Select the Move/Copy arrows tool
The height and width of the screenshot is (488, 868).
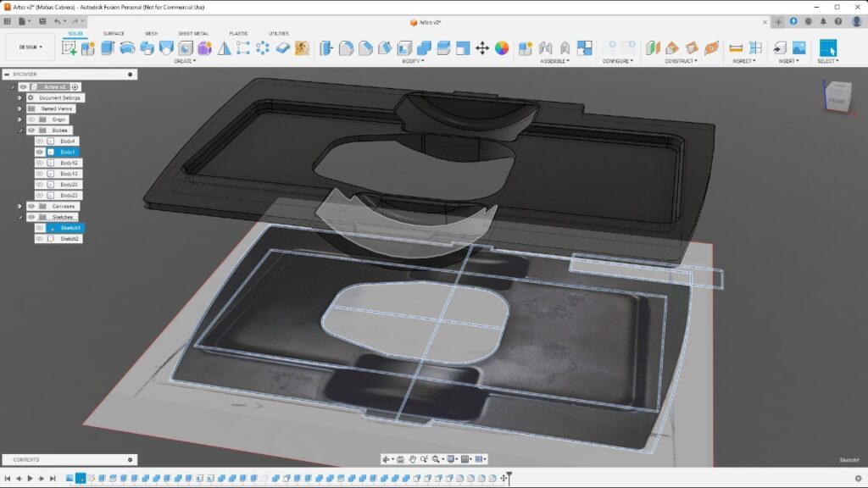pos(482,48)
